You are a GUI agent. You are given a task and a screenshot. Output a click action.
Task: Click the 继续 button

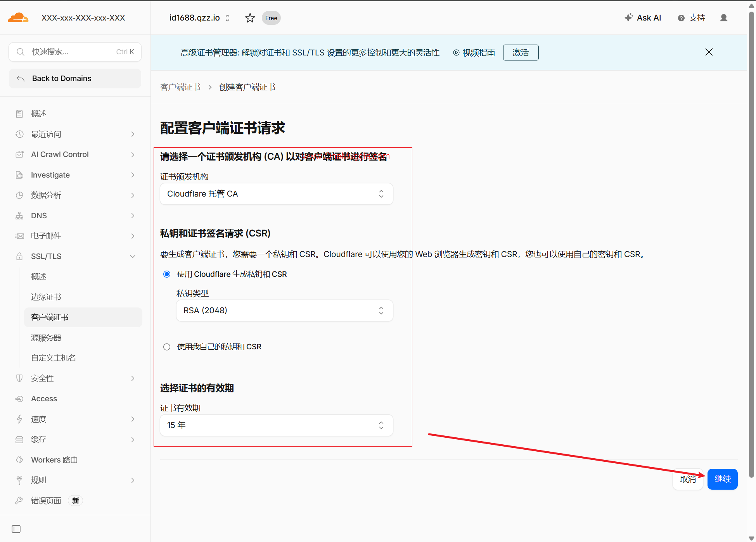(x=722, y=479)
